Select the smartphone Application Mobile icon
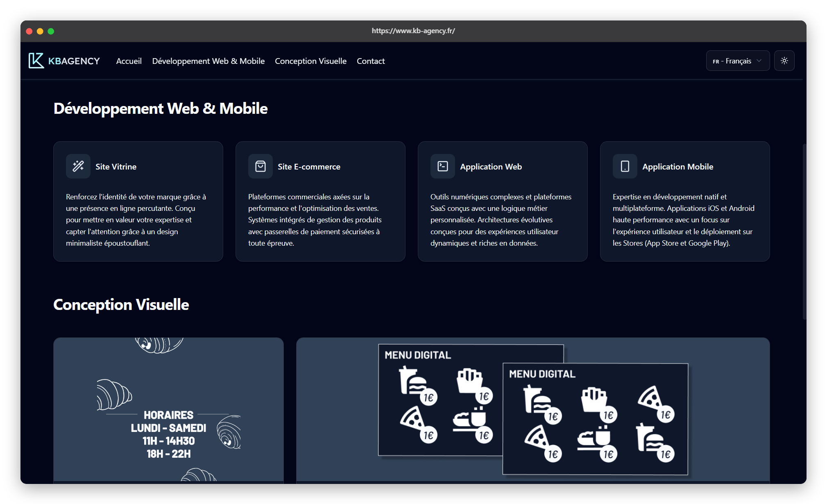 pyautogui.click(x=624, y=166)
